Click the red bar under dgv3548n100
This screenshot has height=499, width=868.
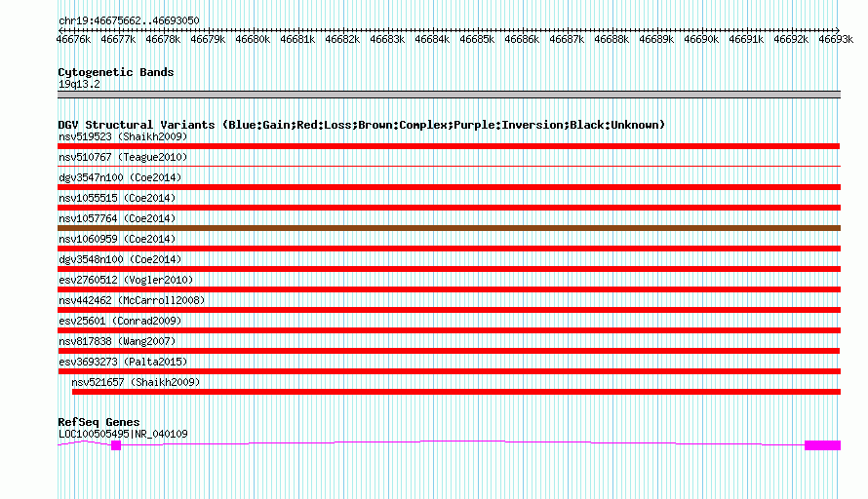point(449,269)
